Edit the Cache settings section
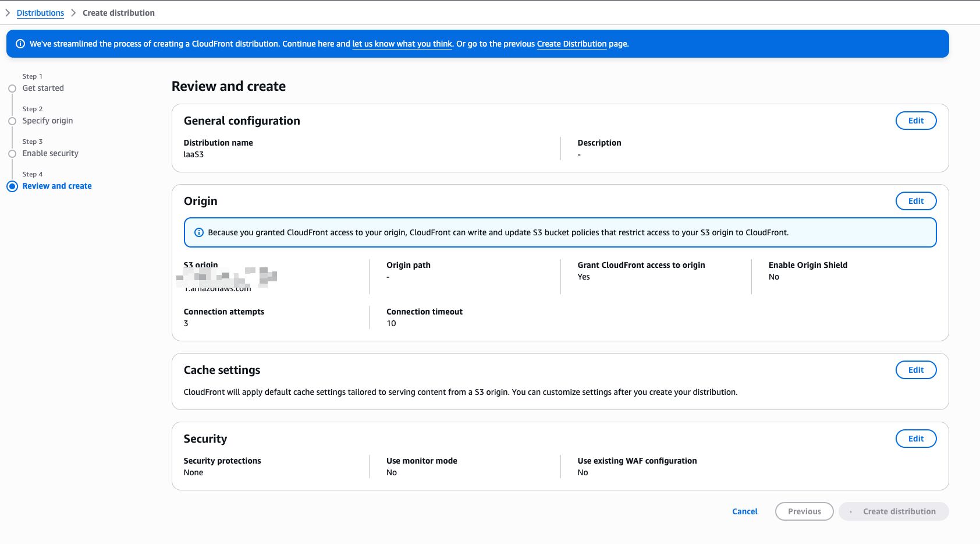Viewport: 980px width, 544px height. point(915,370)
